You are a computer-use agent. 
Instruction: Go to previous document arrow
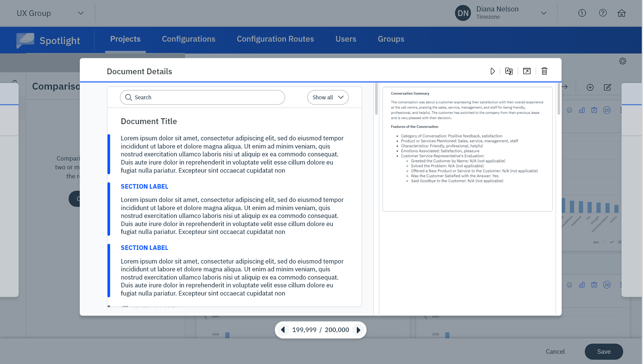pos(283,330)
